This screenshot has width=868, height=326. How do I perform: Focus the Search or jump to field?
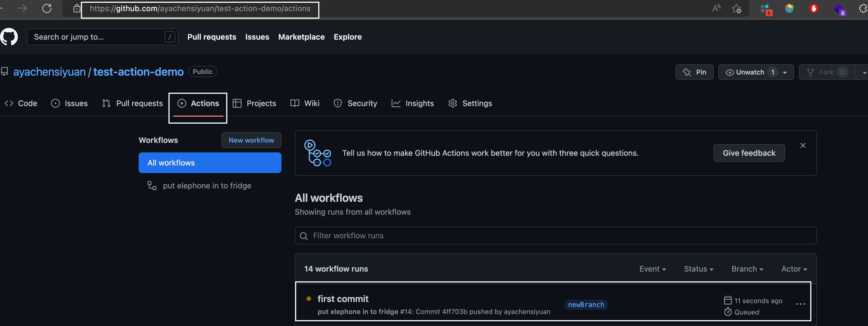click(102, 37)
